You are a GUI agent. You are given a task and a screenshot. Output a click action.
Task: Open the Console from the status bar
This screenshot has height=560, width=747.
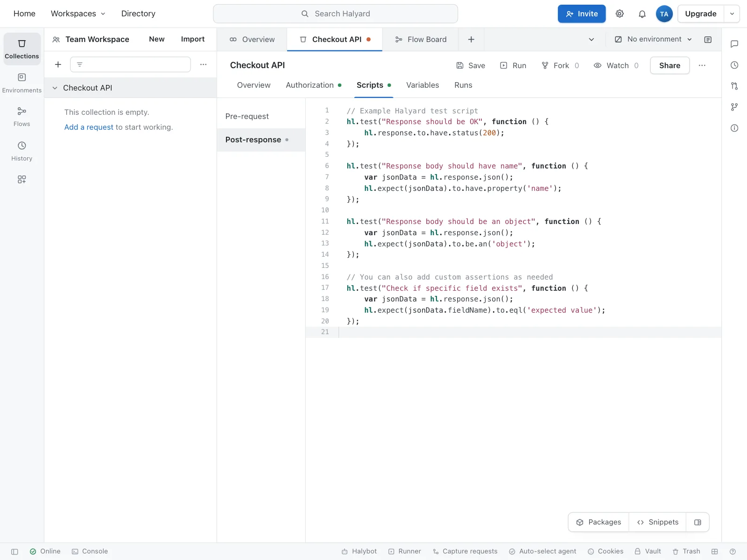tap(90, 552)
